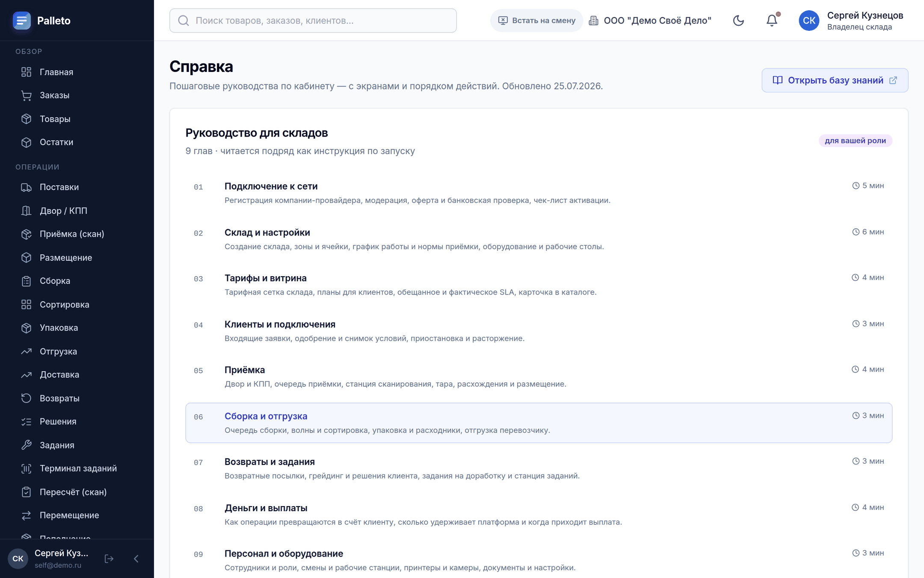Open the Деньги и выплаты chapter
This screenshot has height=578, width=924.
click(539, 515)
